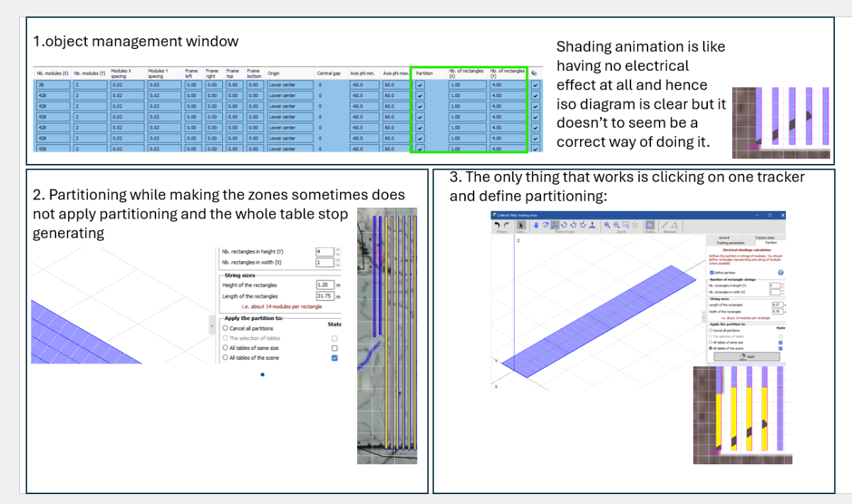852x504 pixels.
Task: Choose 'Cancel all partitions' in left panel
Action: 226,329
